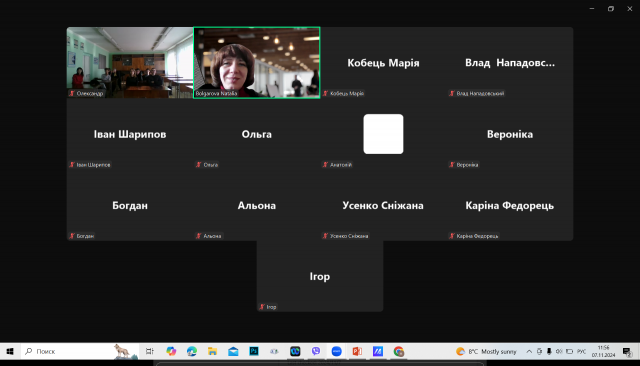Open the Windows Start menu
Image resolution: width=640 pixels, height=366 pixels.
click(x=10, y=351)
